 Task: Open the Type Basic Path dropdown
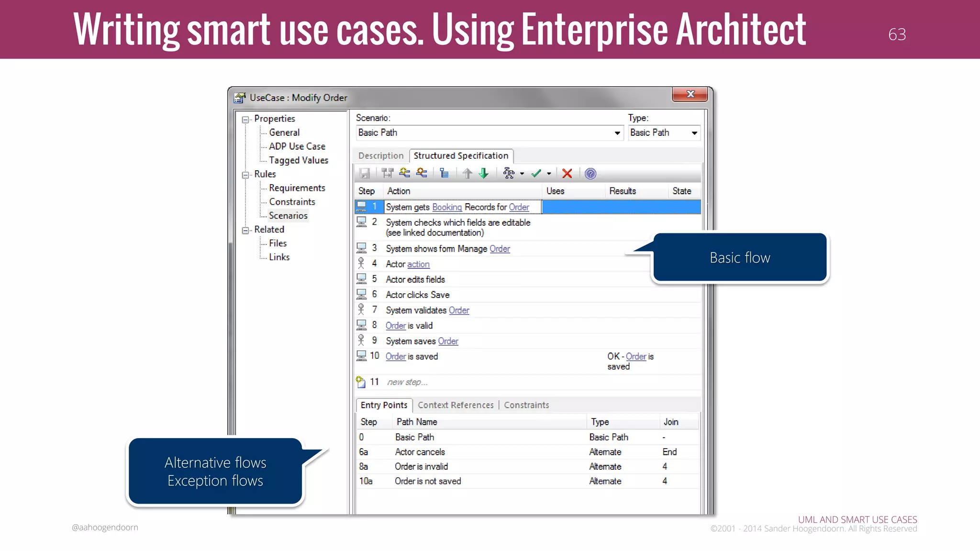pyautogui.click(x=694, y=133)
